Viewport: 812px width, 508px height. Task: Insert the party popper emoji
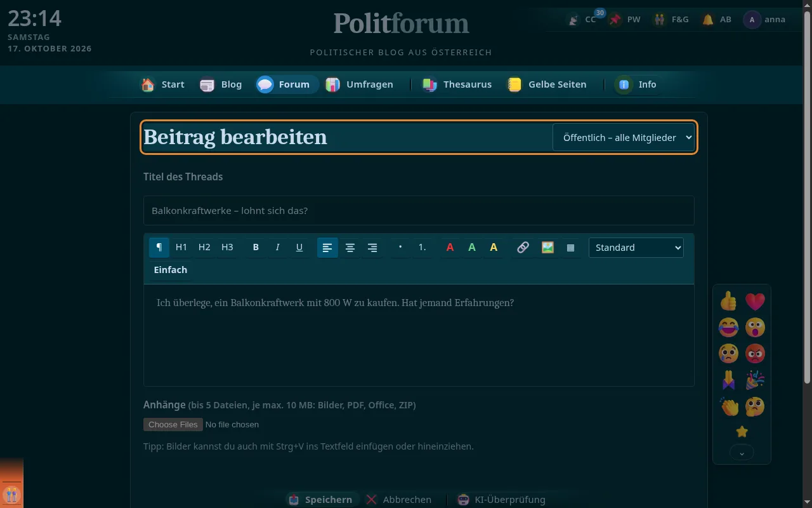755,380
